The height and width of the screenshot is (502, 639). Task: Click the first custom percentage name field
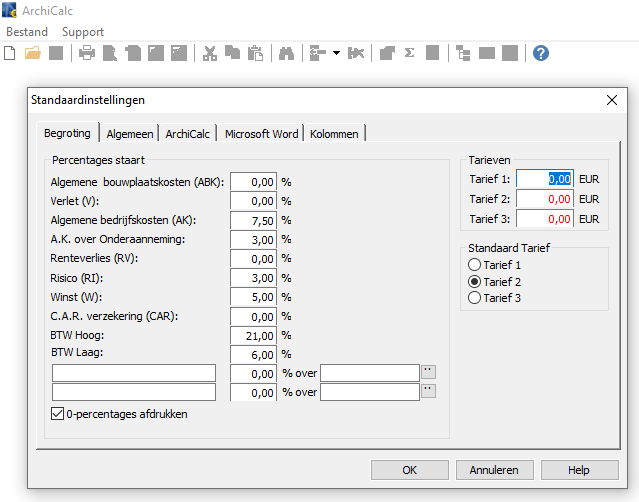pos(134,373)
